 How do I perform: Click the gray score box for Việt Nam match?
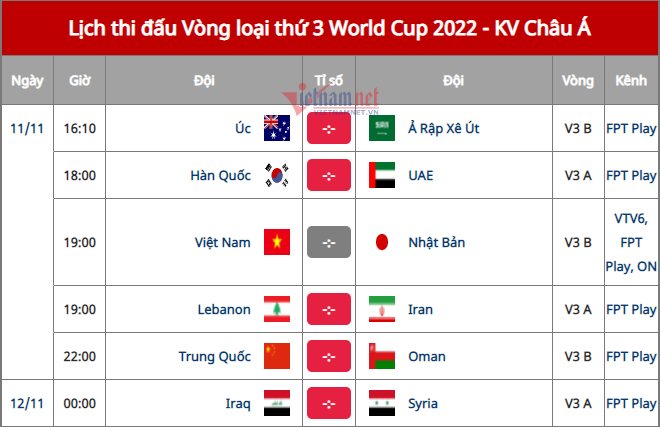(x=328, y=242)
